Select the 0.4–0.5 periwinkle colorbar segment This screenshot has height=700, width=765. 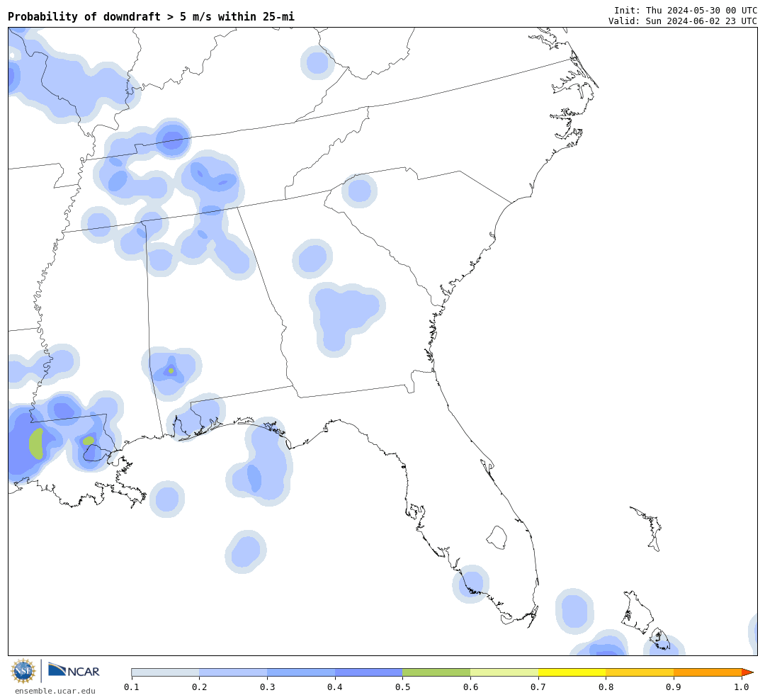pyautogui.click(x=369, y=672)
